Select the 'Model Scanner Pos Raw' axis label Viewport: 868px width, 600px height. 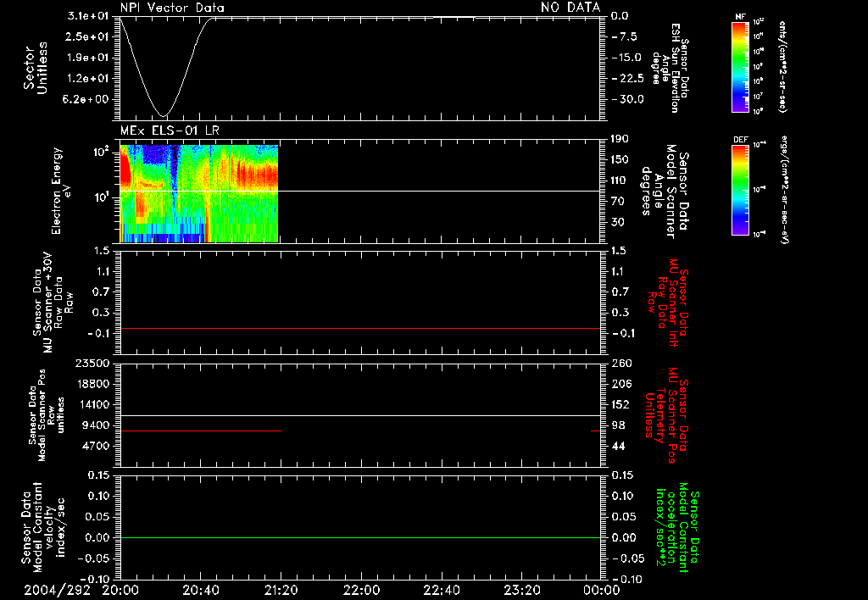tap(47, 415)
